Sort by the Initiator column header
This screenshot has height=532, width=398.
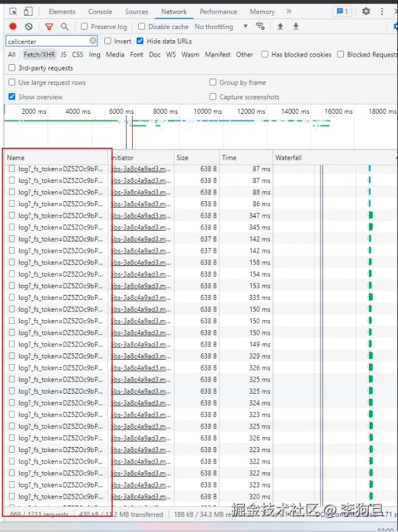click(x=142, y=157)
